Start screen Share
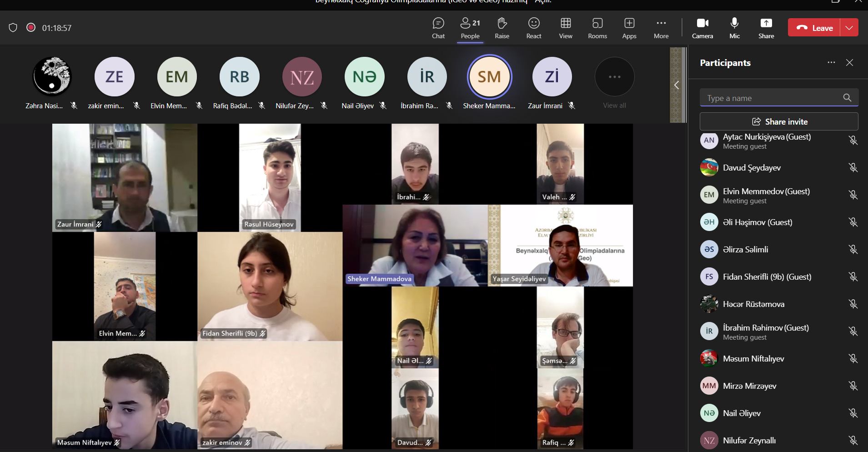This screenshot has height=452, width=868. tap(766, 28)
